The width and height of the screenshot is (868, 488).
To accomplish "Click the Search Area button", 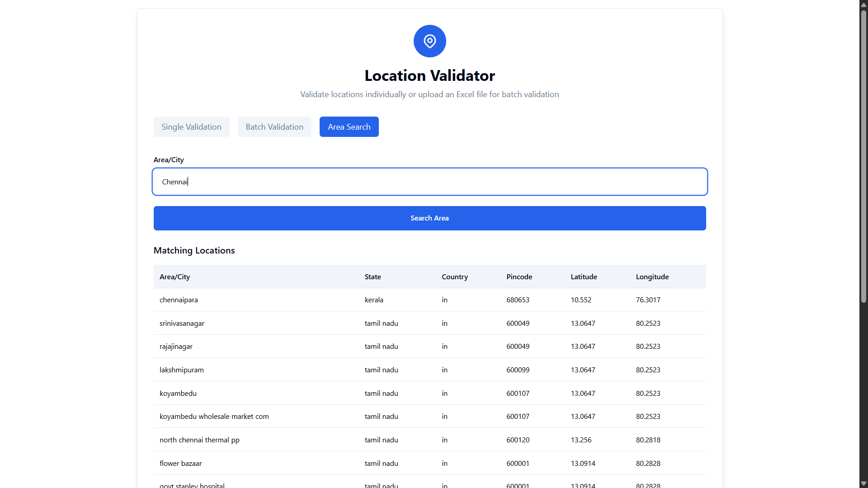I will coord(429,218).
